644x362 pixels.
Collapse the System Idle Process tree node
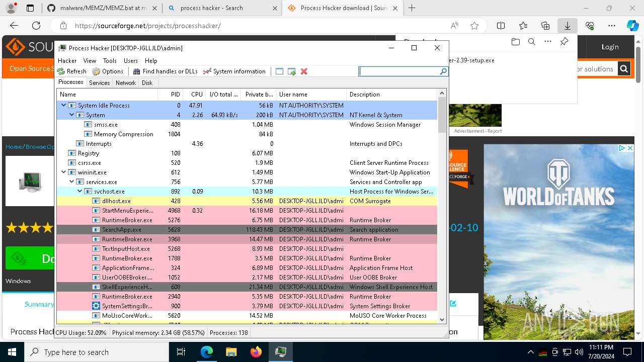64,105
